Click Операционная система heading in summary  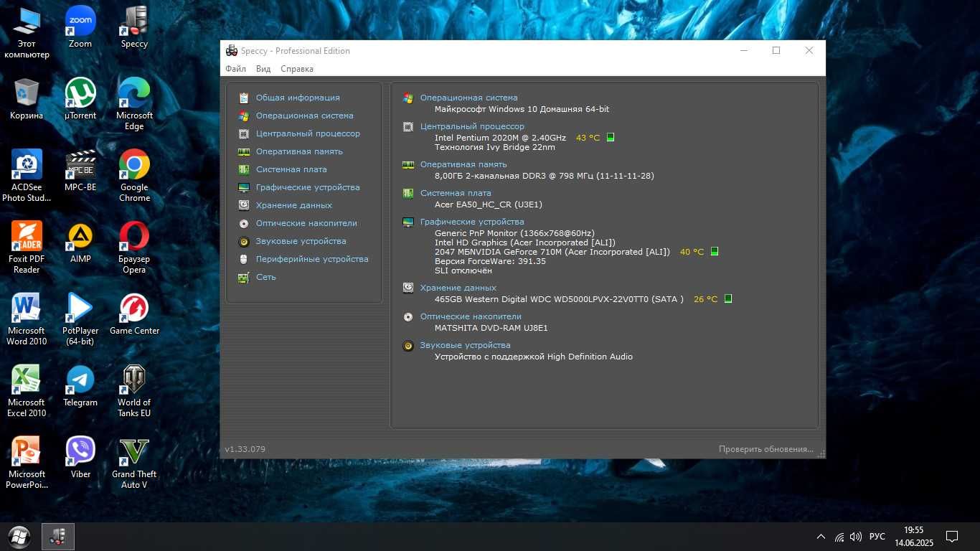tap(468, 98)
